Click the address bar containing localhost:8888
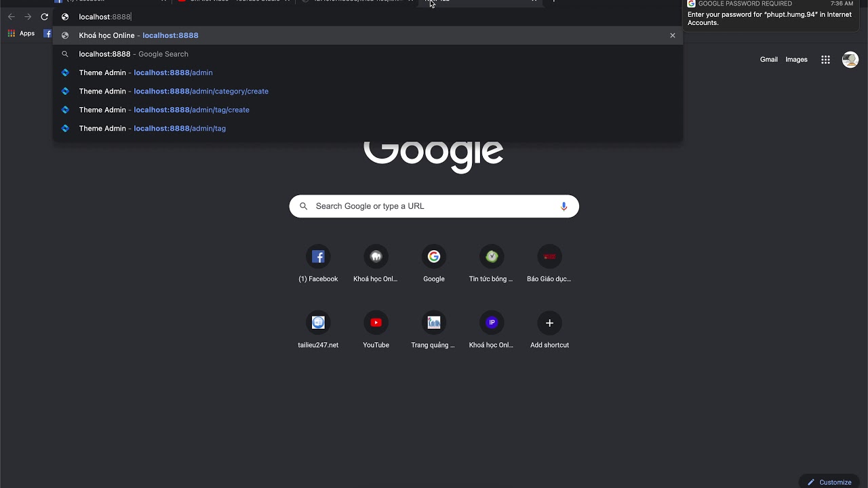The height and width of the screenshot is (488, 868). [x=368, y=17]
